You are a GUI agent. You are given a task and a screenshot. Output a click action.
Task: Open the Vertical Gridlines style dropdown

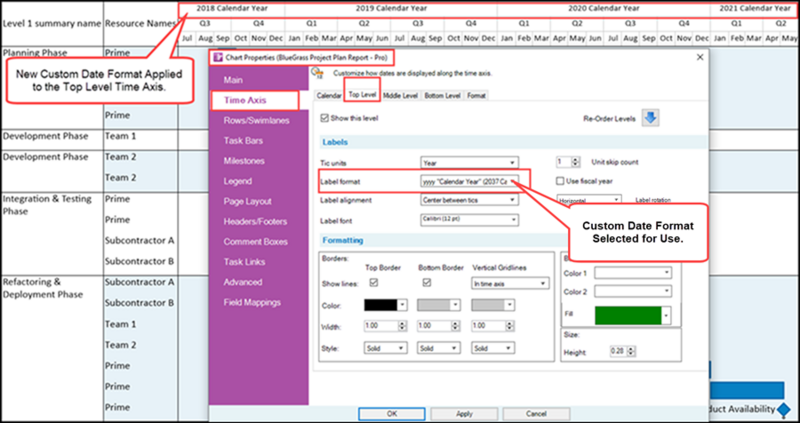tap(493, 348)
